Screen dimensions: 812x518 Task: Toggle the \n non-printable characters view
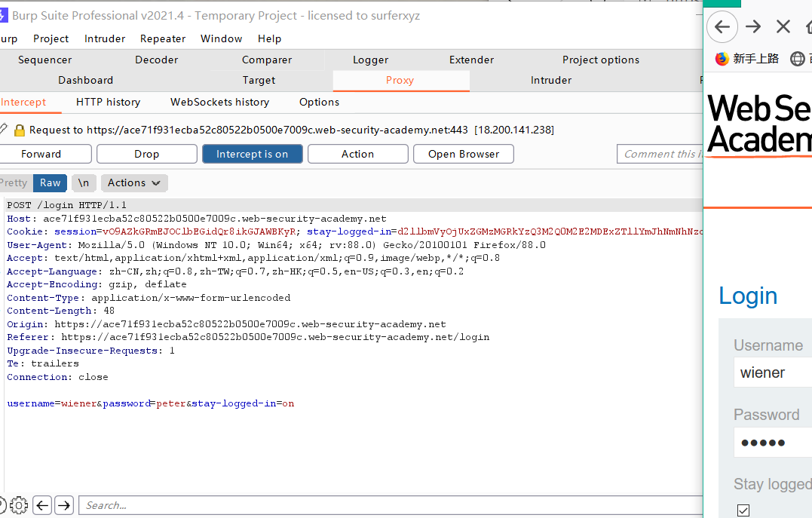(x=84, y=183)
